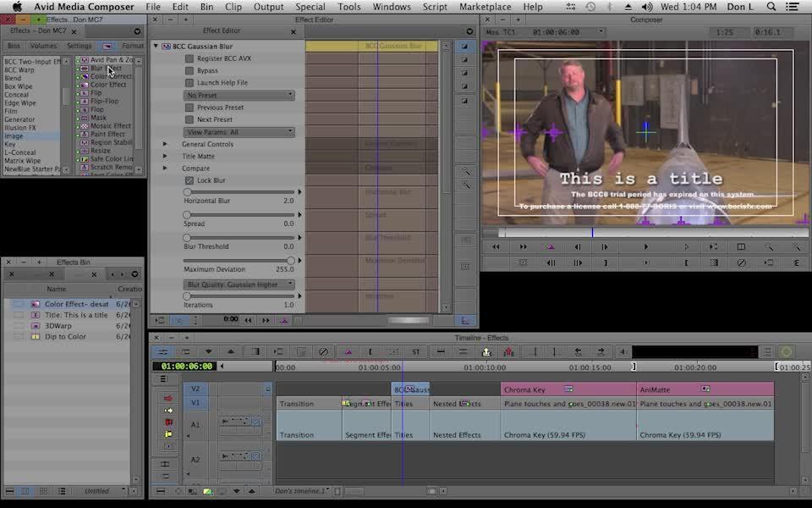The image size is (812, 508).
Task: Switch to Bins tab in project window
Action: [14, 46]
